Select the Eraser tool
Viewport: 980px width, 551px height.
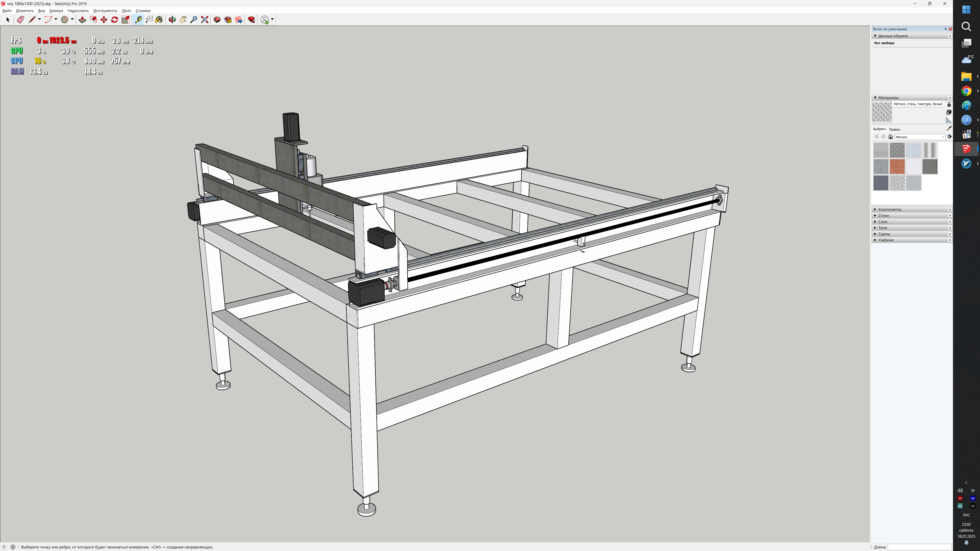tap(20, 20)
